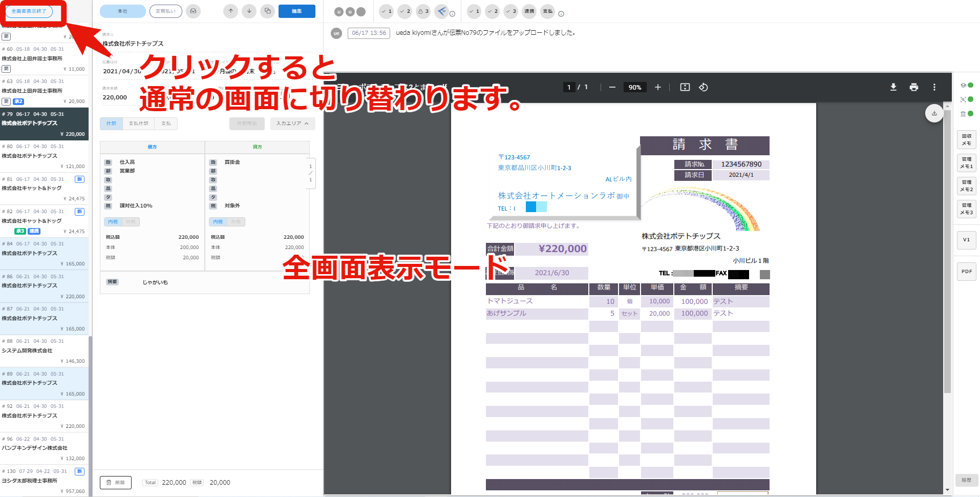980x497 pixels.
Task: Click the blank gray avatar circle
Action: click(361, 11)
